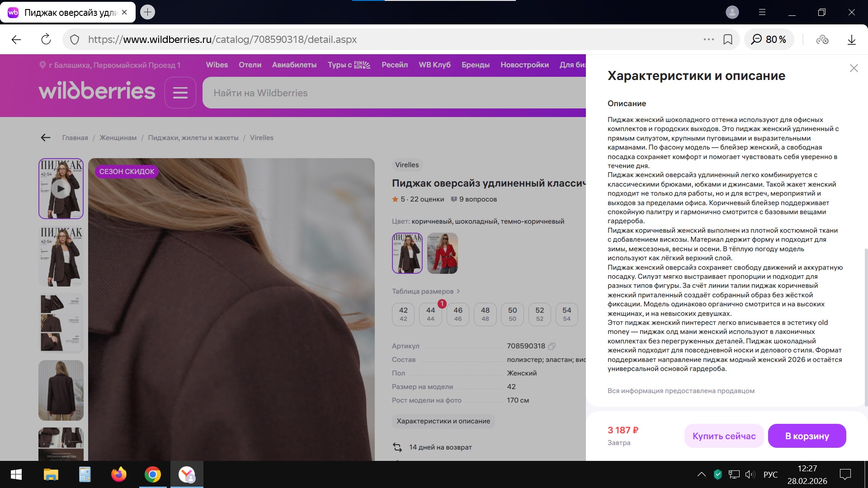Open browser downloads arrow icon
868x488 pixels.
click(851, 40)
